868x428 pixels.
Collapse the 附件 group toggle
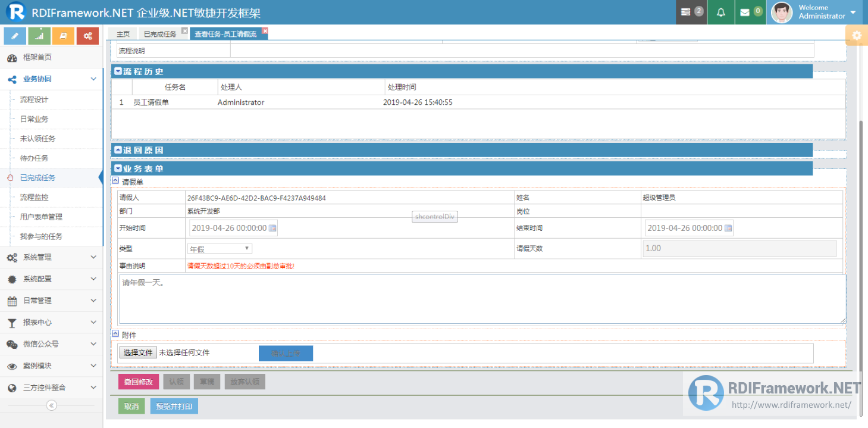(x=115, y=334)
